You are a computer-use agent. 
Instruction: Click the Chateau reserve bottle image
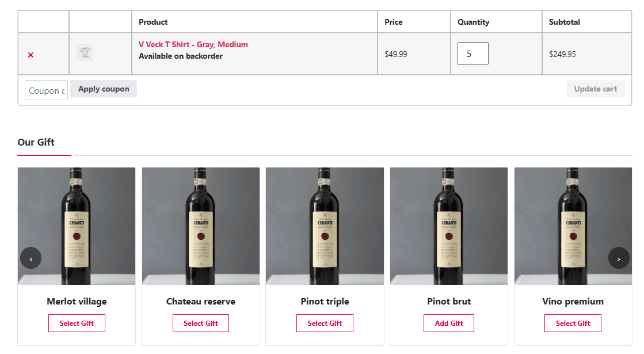201,226
